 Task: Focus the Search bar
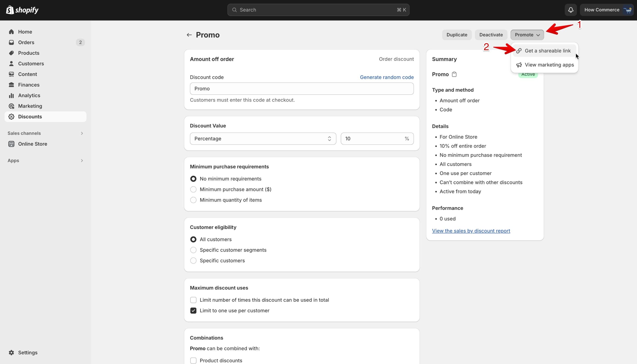click(318, 10)
